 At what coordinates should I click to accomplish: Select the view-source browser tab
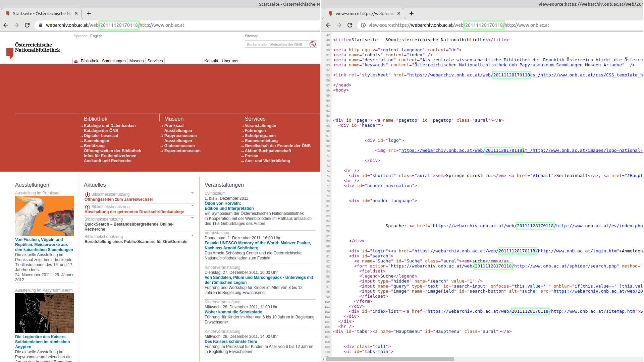click(364, 13)
